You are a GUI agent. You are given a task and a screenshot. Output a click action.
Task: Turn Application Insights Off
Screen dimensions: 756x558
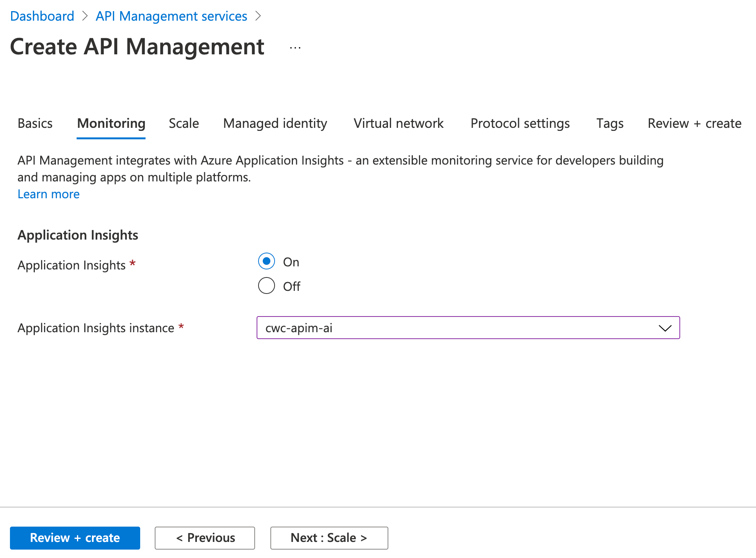point(267,286)
